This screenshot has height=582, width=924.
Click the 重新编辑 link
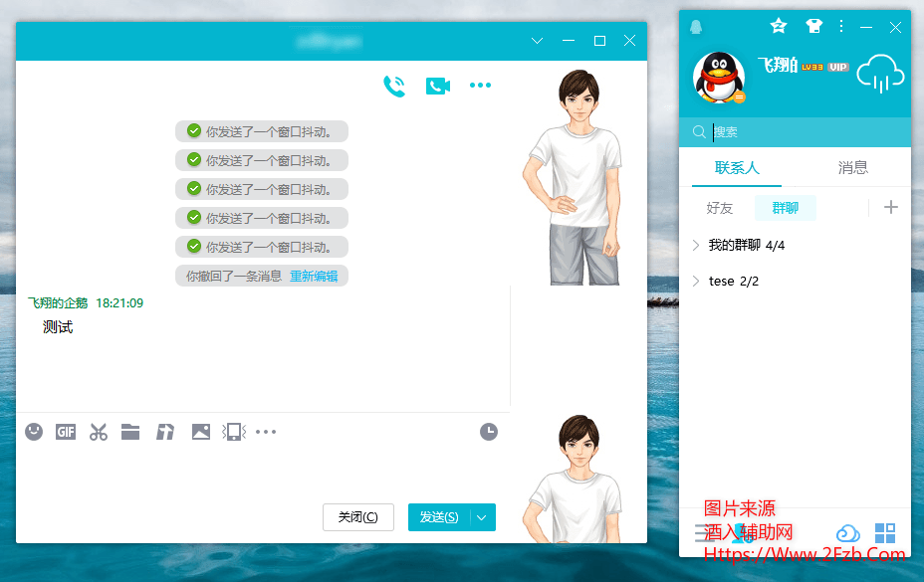tap(314, 277)
